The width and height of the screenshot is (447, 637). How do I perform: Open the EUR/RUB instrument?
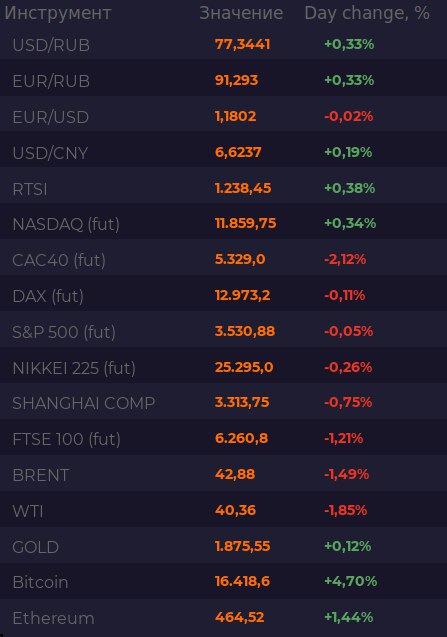coord(224,80)
